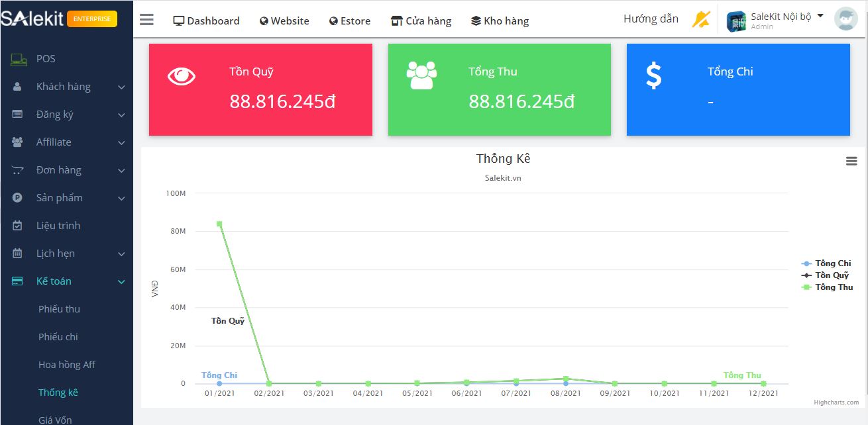Screen dimensions: 868x425
Task: Open the Dashboard tab in top navigation
Action: pyautogui.click(x=206, y=21)
